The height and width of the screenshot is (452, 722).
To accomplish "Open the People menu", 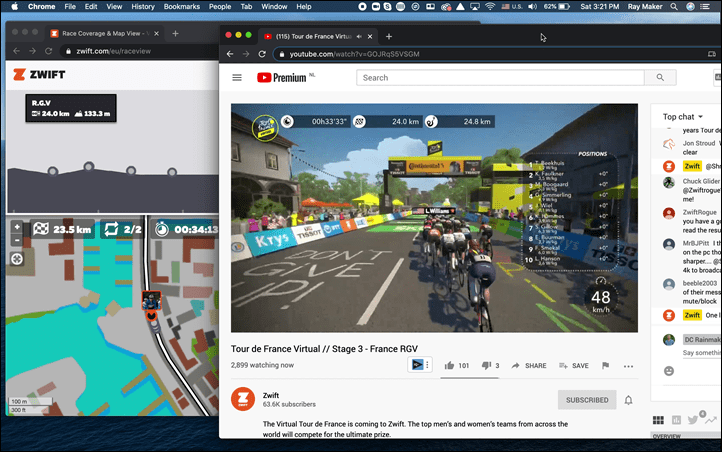I will (x=220, y=6).
